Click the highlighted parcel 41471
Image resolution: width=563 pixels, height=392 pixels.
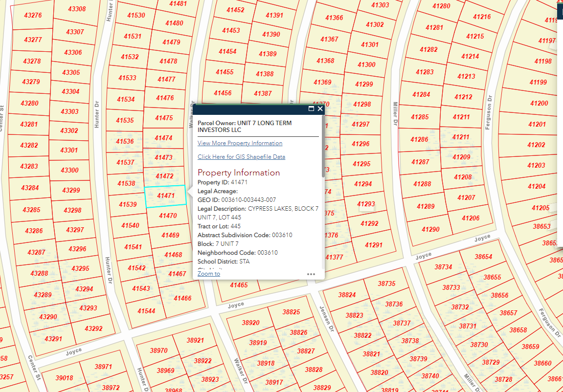pyautogui.click(x=166, y=196)
